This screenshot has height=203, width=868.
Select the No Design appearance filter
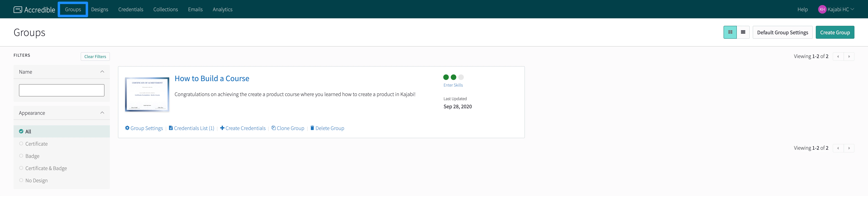tap(21, 180)
